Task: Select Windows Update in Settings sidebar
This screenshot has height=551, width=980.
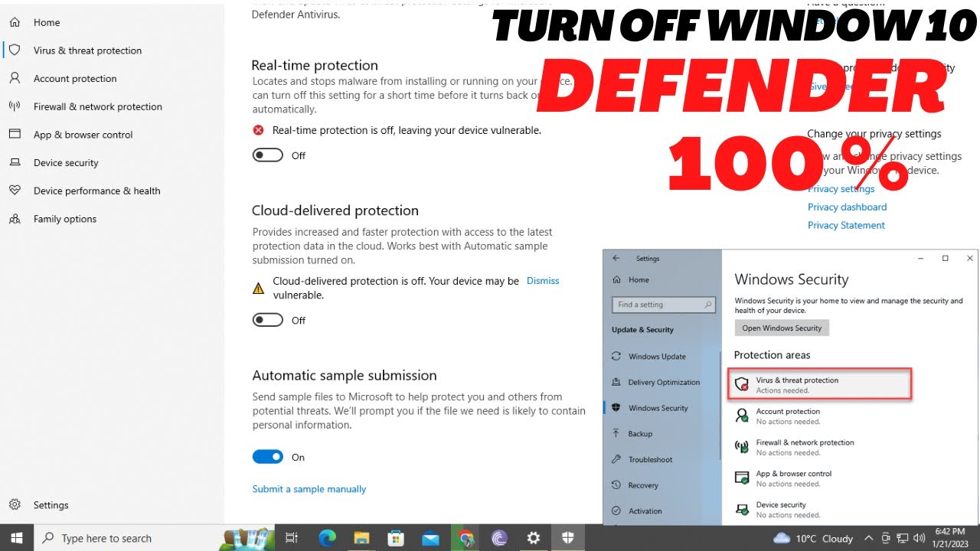Action: (649, 357)
